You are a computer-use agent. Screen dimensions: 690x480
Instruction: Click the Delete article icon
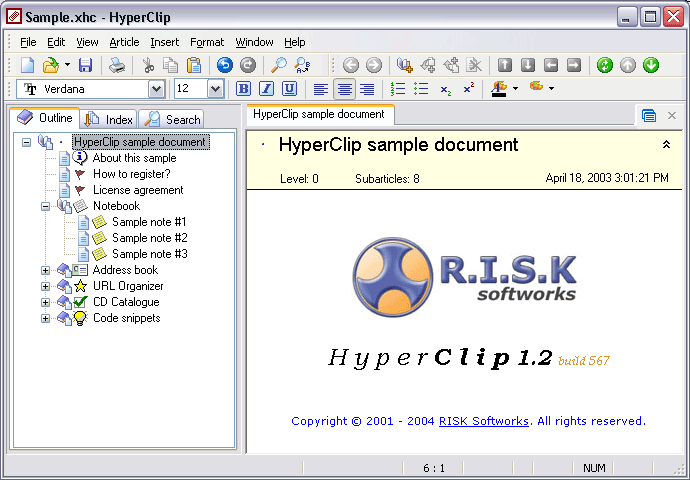point(474,65)
